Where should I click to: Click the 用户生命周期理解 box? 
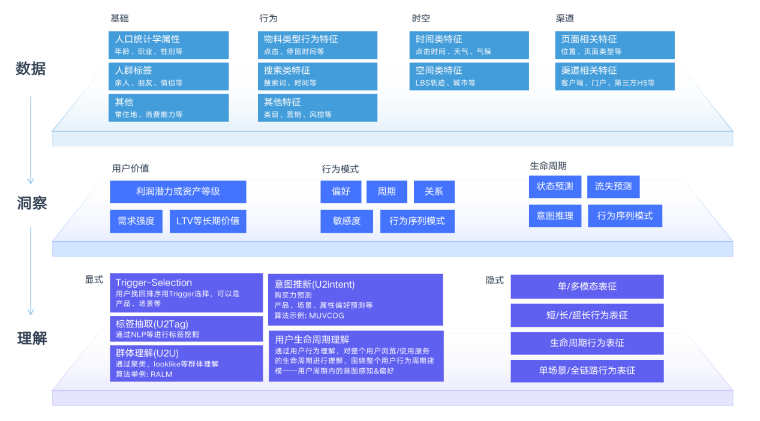356,357
